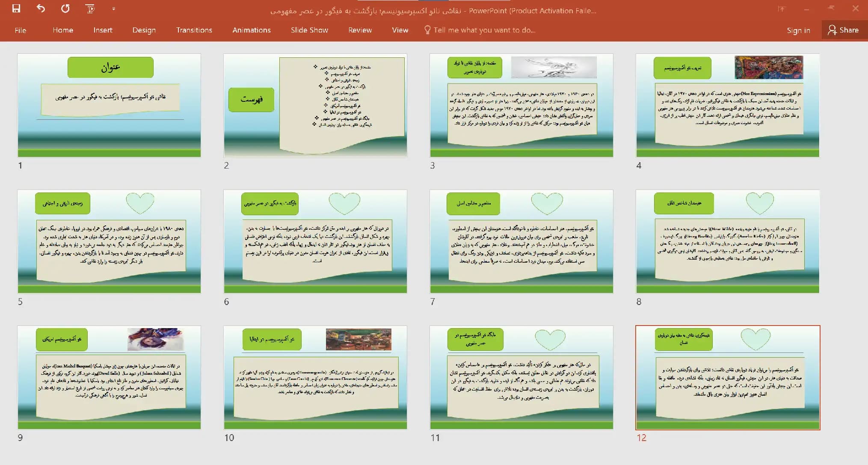The height and width of the screenshot is (465, 868).
Task: Select slide 1 title thumbnail
Action: (109, 105)
